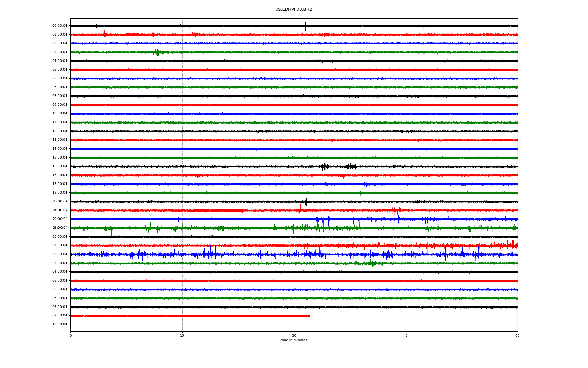The image size is (588, 368).
Task: Click the 21:00:04 trace time label
Action: (x=60, y=210)
